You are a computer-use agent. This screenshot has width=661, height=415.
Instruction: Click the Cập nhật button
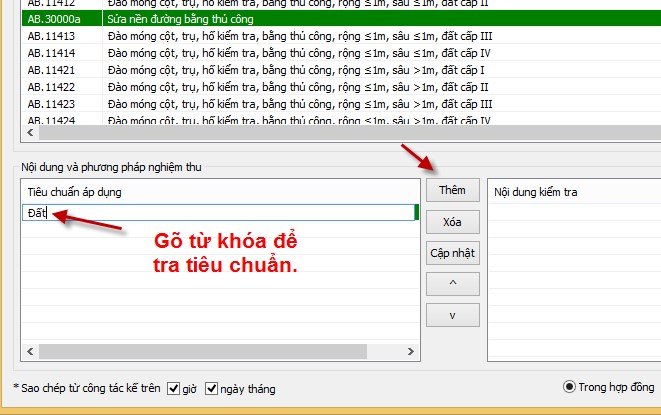coord(452,252)
